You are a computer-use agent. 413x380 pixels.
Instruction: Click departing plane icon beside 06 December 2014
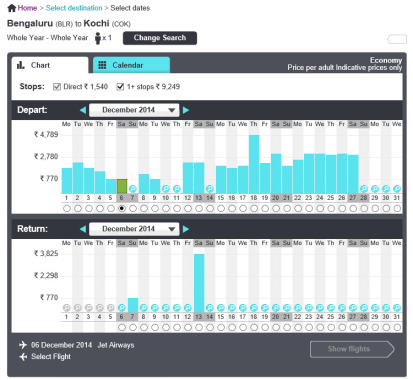point(23,345)
